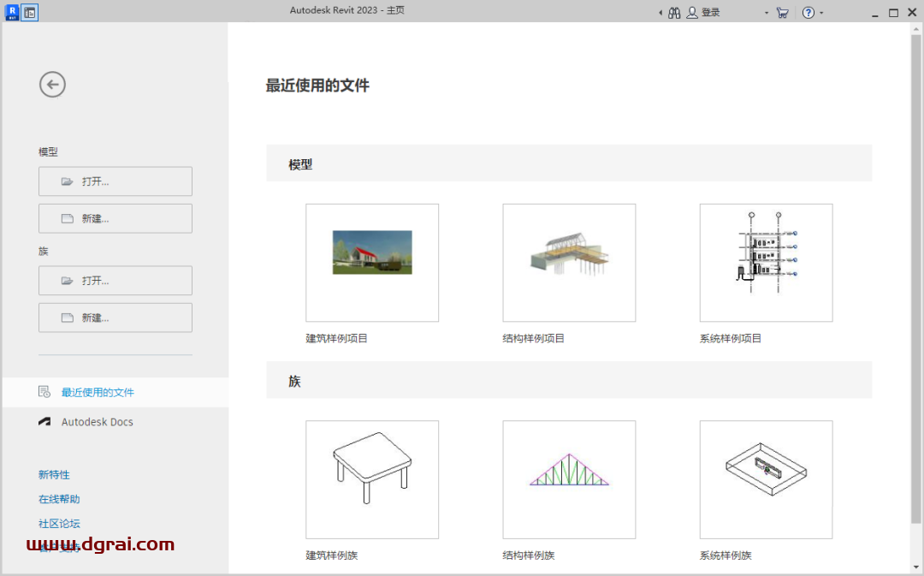Screen dimensions: 924x576
Task: Click the help question mark icon
Action: (x=808, y=13)
